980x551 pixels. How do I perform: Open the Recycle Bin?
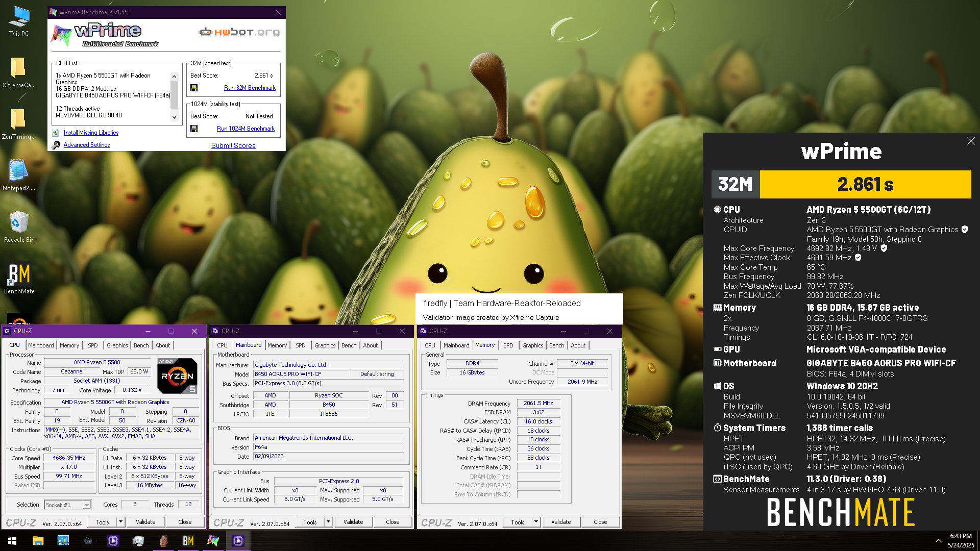(19, 227)
